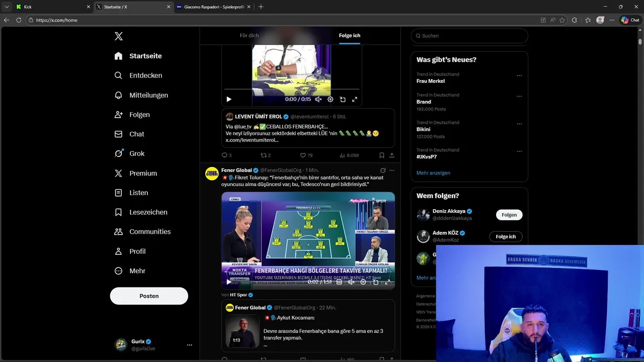Image resolution: width=644 pixels, height=362 pixels.
Task: Open options for #JKvsP7 trend
Action: (519, 151)
